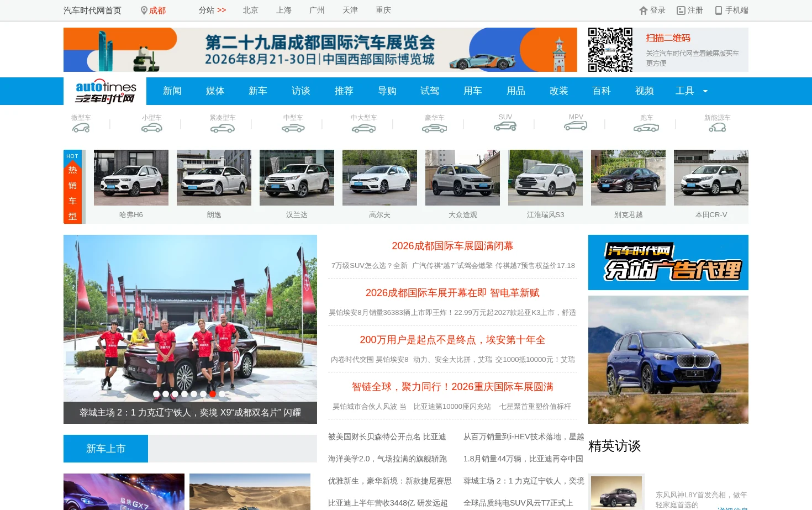Viewport: 812px width, 510px height.
Task: Go to the 改装 navigation item
Action: coord(559,91)
